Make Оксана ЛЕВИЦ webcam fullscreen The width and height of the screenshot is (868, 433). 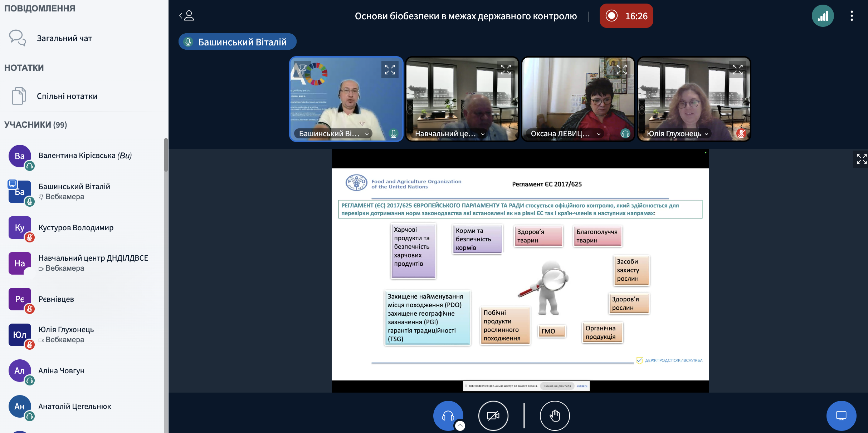pyautogui.click(x=621, y=69)
